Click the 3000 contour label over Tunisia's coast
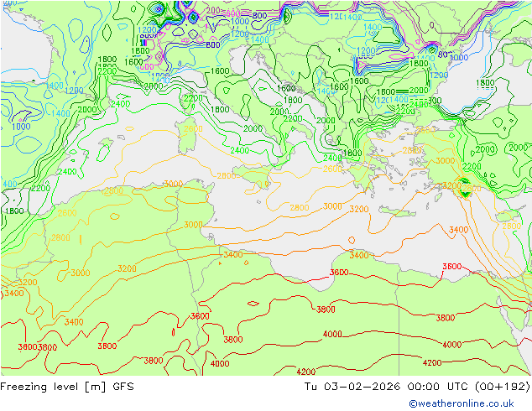This screenshot has height=411, width=532. coord(193,225)
